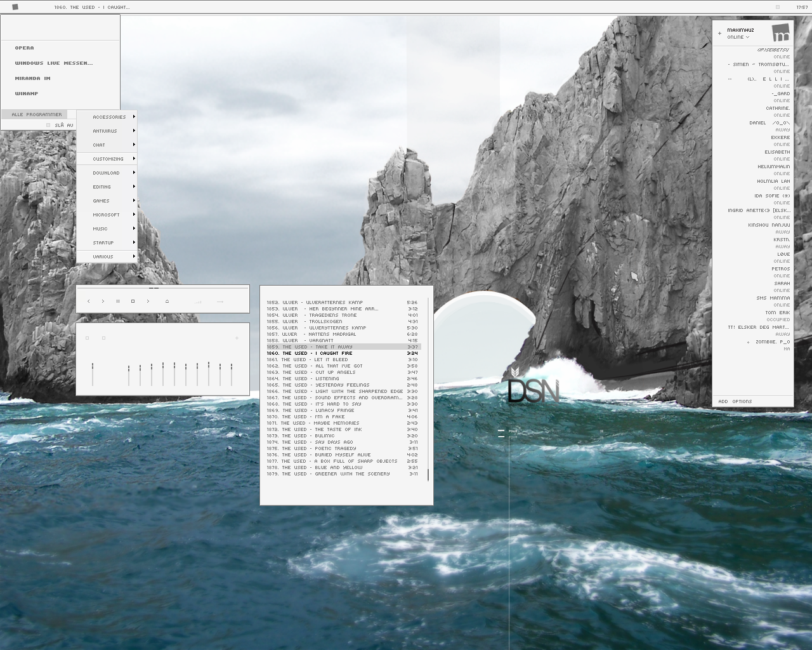Pause the Winamp playback
The image size is (812, 650).
point(118,302)
